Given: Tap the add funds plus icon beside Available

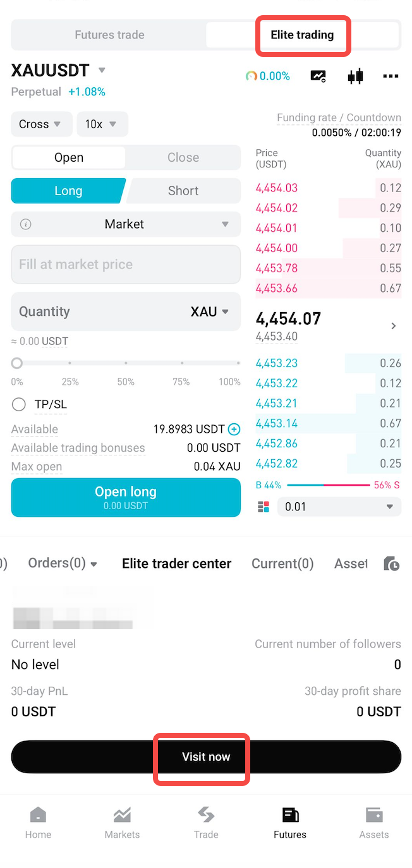Looking at the screenshot, I should tap(234, 429).
